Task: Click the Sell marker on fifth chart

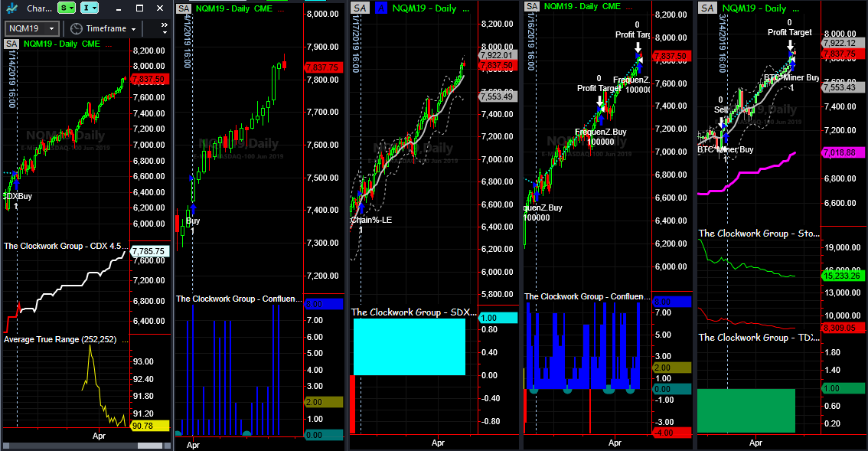Action: point(721,109)
